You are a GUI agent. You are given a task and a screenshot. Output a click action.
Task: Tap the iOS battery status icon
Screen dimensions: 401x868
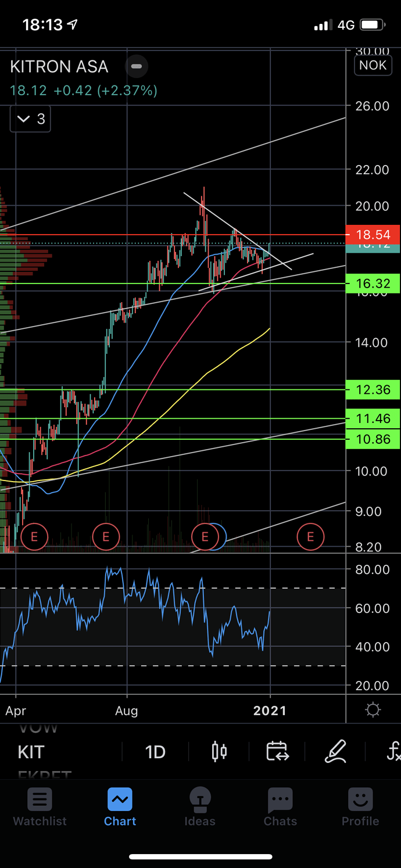[373, 25]
